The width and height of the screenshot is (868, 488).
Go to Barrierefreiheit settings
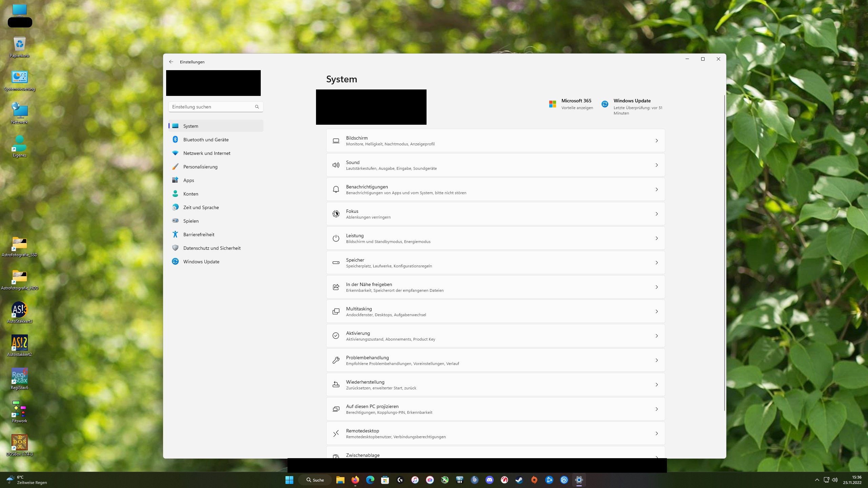tap(198, 235)
